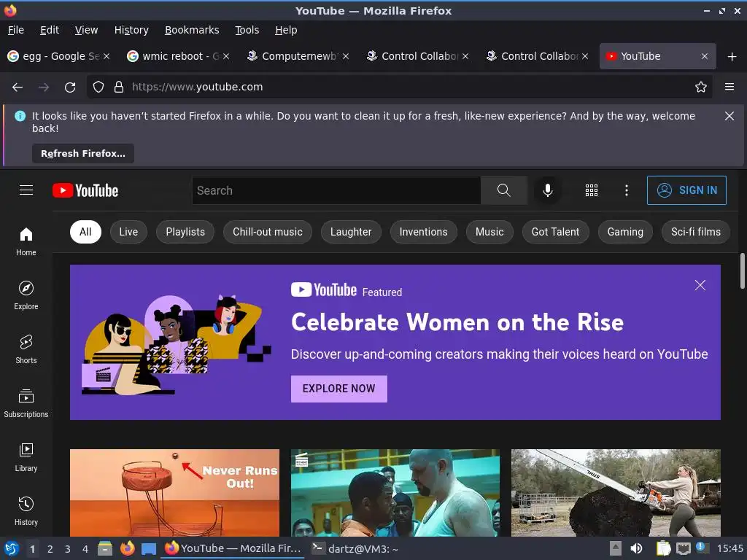Screen dimensions: 747x560
Task: Switch to workspace 2 in taskbar
Action: point(50,549)
